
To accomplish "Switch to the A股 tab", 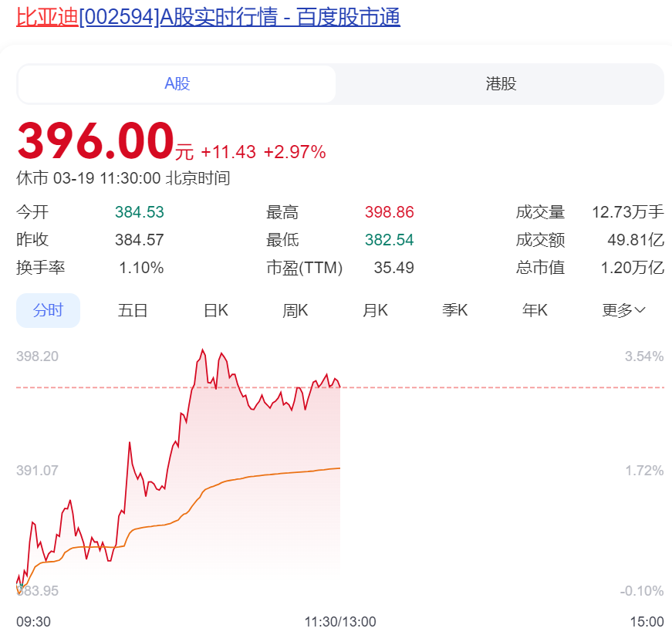I will point(177,84).
